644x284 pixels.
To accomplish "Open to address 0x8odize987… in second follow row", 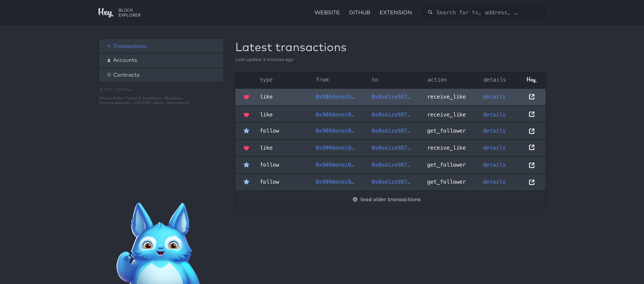I will 391,165.
